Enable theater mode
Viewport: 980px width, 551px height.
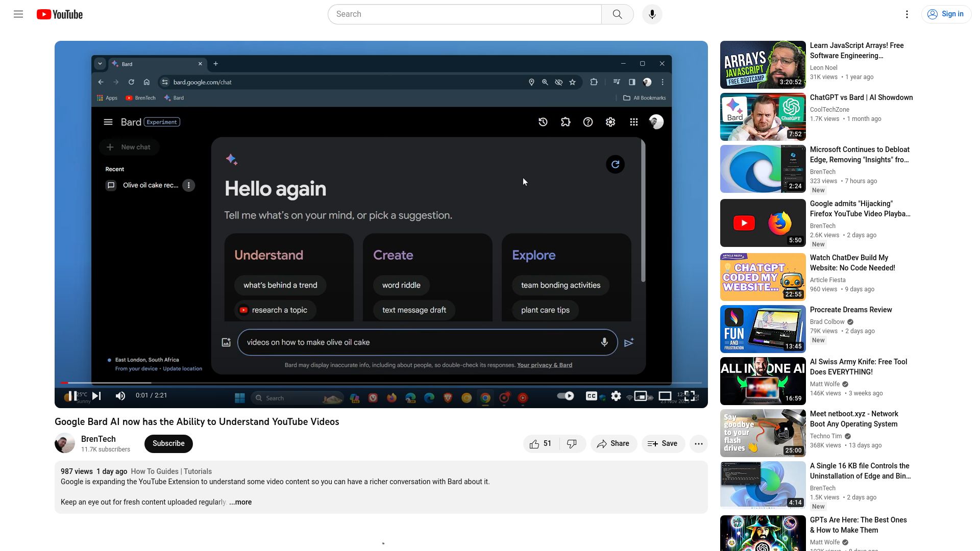coord(665,396)
